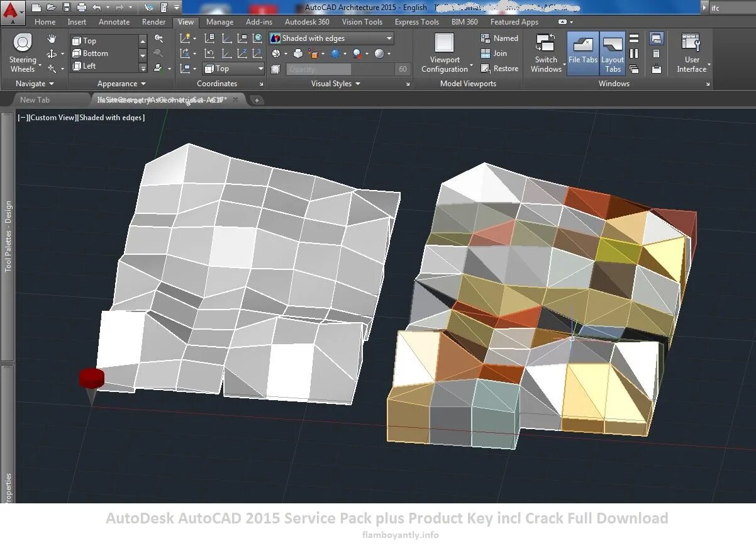Click the New drawing icon in quick access toolbar
This screenshot has width=756, height=548.
tap(36, 8)
